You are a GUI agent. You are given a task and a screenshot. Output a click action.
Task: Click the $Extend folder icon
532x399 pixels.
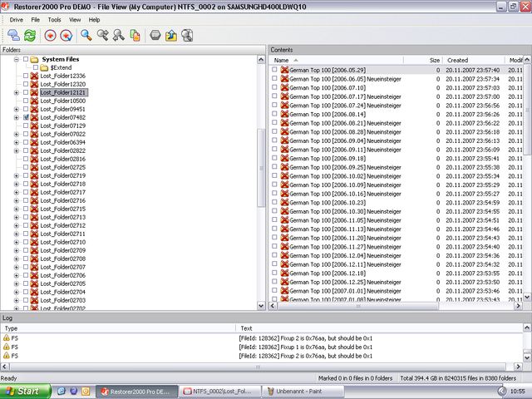click(44, 67)
